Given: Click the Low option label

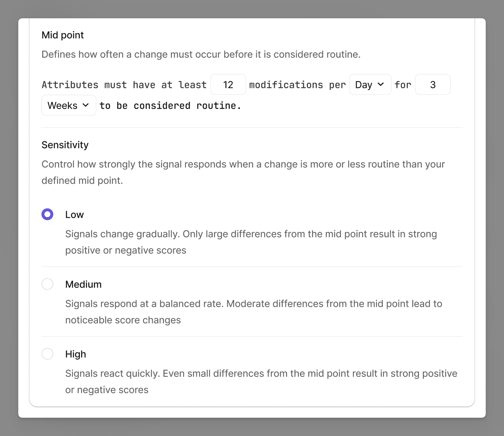Looking at the screenshot, I should tap(74, 214).
